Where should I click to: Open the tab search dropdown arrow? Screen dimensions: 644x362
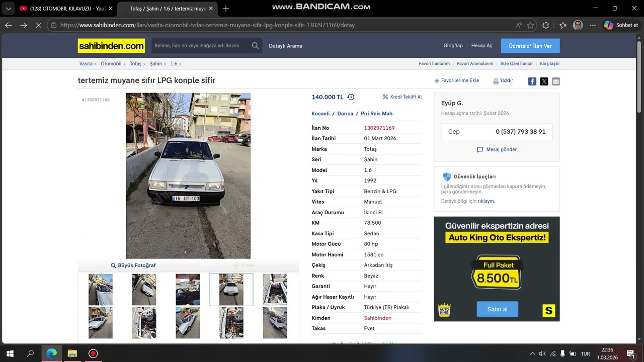tap(8, 9)
